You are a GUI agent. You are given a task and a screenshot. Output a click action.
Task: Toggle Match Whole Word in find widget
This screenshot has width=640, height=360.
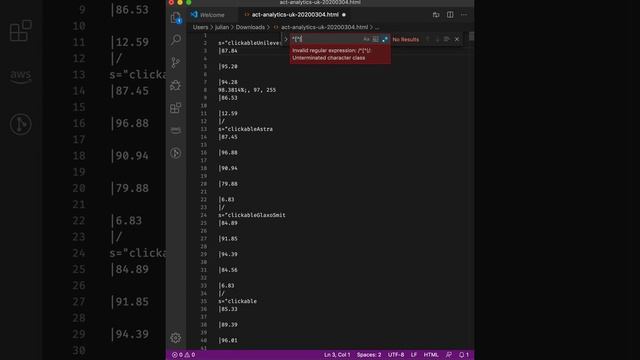point(376,39)
